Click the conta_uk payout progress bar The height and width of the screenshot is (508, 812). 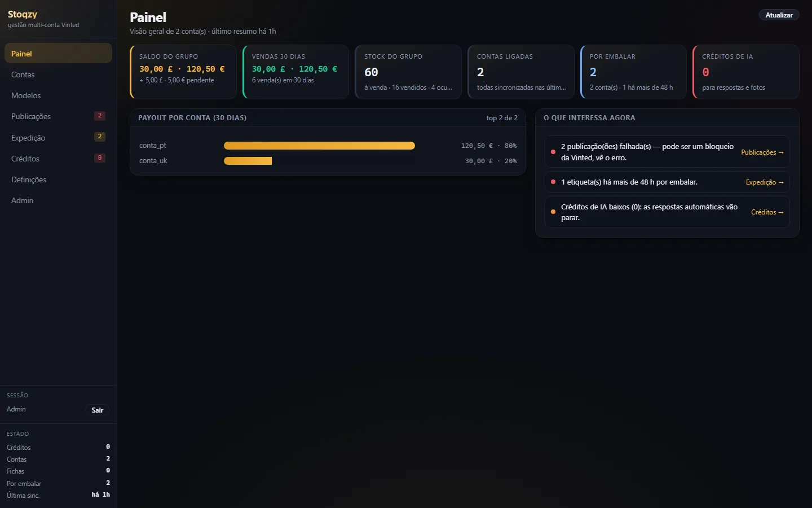319,161
